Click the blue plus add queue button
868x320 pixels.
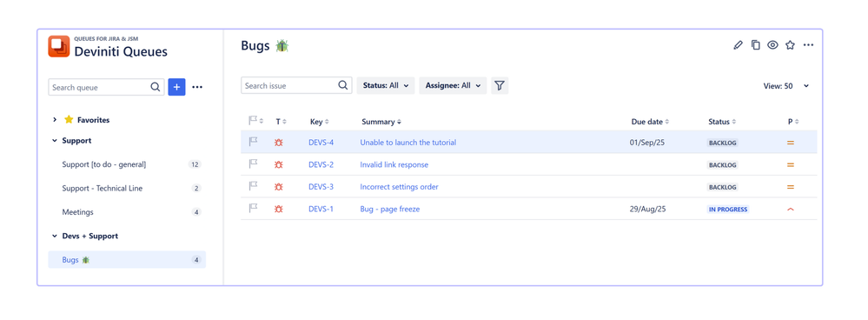176,87
